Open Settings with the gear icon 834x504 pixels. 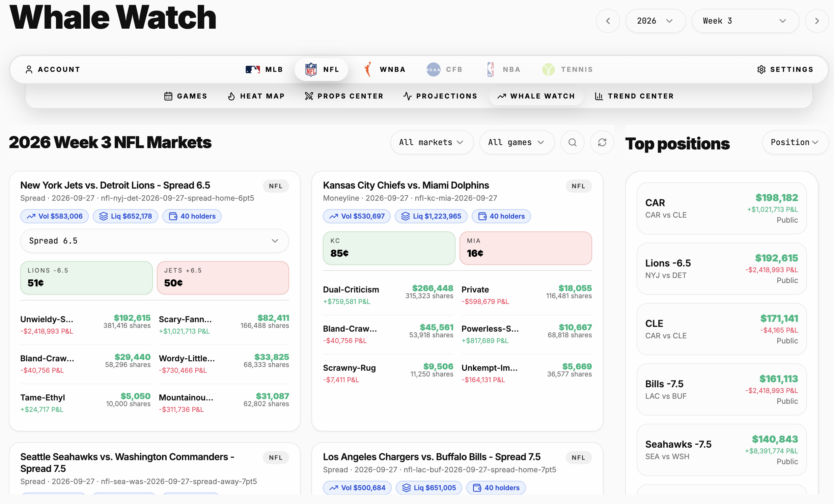click(x=761, y=69)
